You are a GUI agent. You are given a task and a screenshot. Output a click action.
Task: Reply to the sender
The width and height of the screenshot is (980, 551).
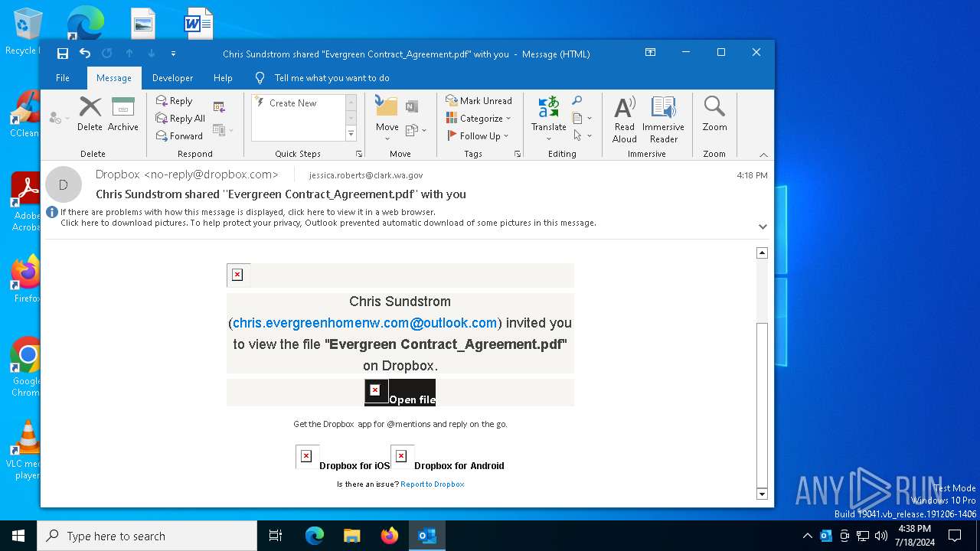[x=175, y=100]
